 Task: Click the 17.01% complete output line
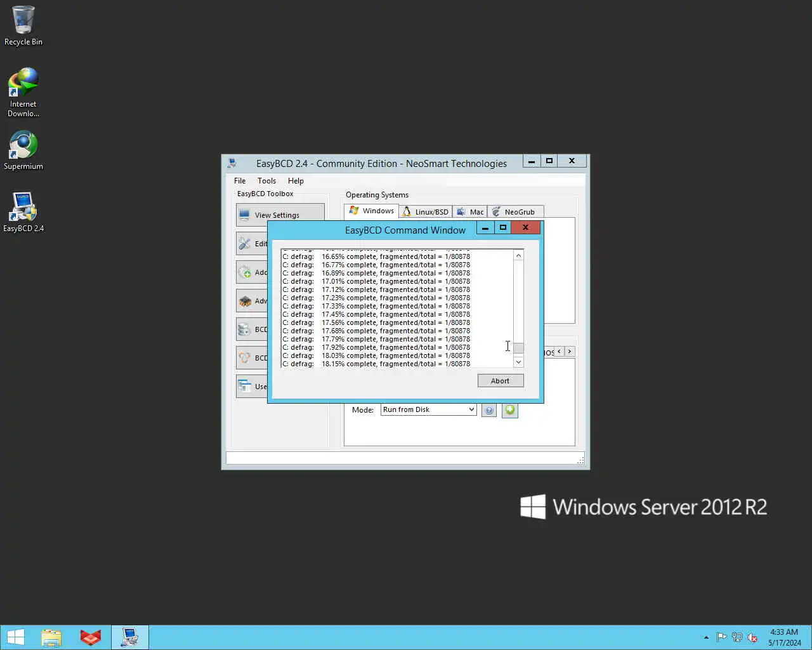(377, 281)
